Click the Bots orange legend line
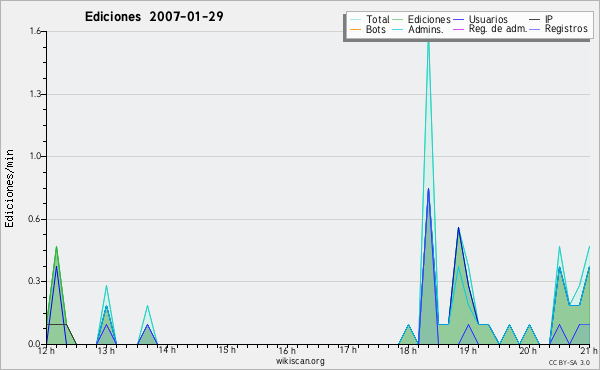600x370 pixels. pyautogui.click(x=355, y=29)
